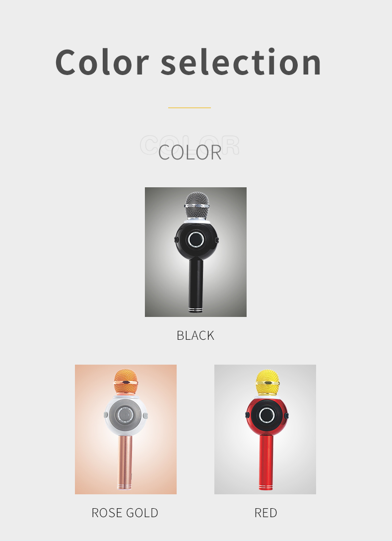Viewport: 392px width, 541px height.
Task: Click the ROSE GOLD color label
Action: 125,513
